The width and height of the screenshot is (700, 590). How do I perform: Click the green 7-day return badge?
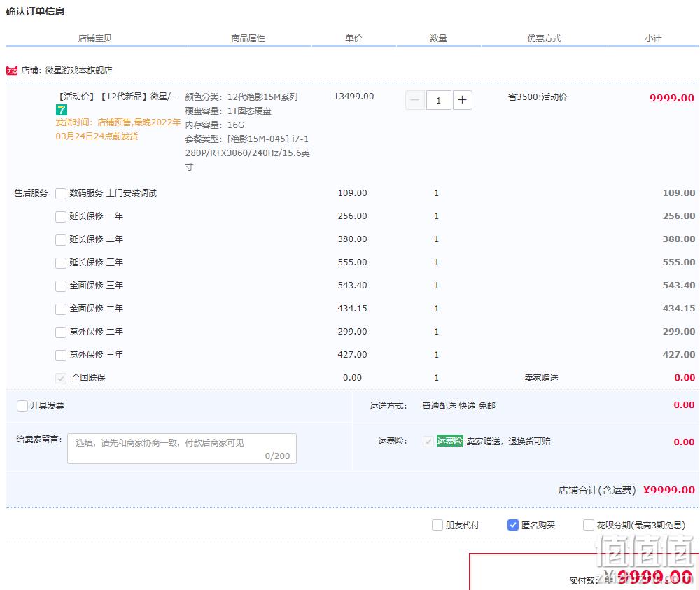61,110
